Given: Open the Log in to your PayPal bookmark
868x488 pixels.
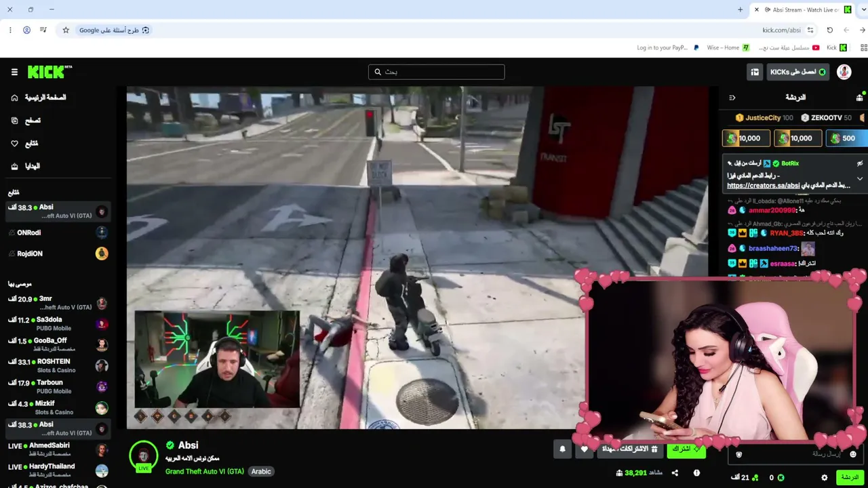Looking at the screenshot, I should (667, 47).
